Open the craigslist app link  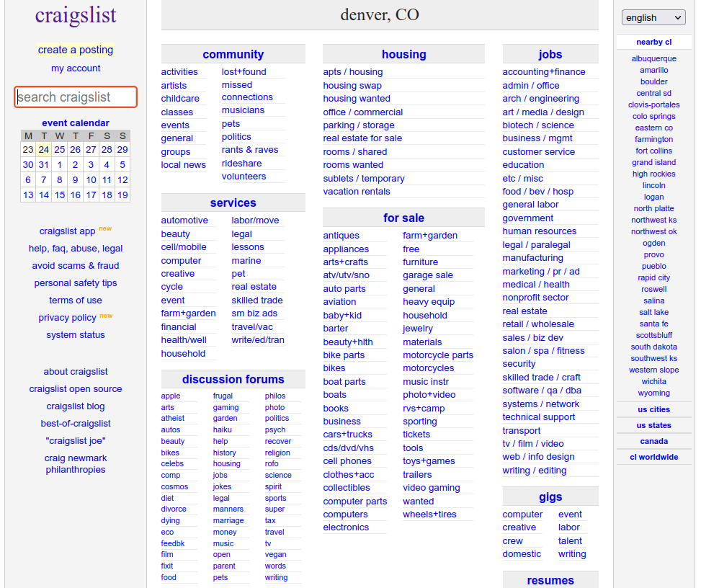point(67,231)
